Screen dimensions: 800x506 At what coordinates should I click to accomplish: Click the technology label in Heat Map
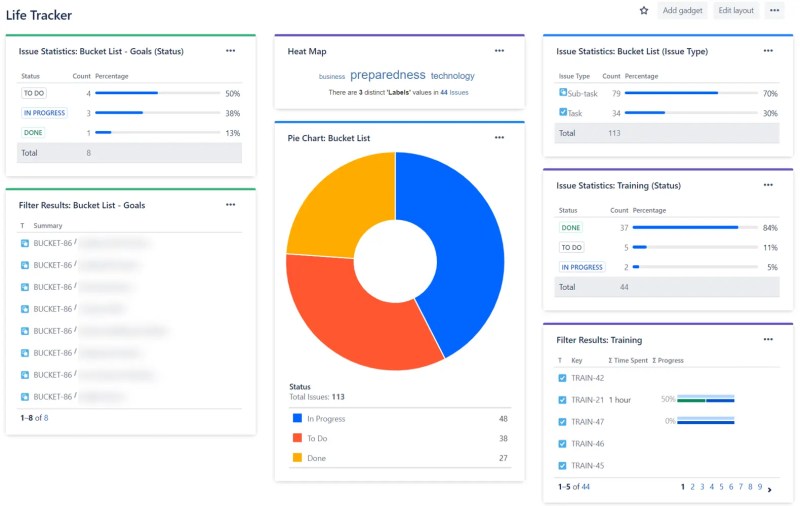[x=453, y=75]
